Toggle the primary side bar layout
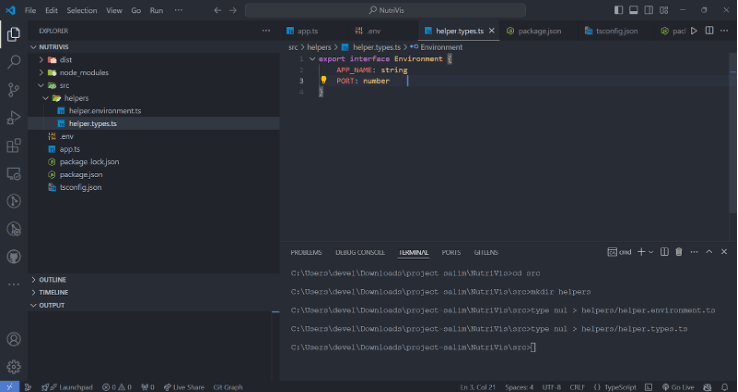The width and height of the screenshot is (738, 392). coord(618,10)
